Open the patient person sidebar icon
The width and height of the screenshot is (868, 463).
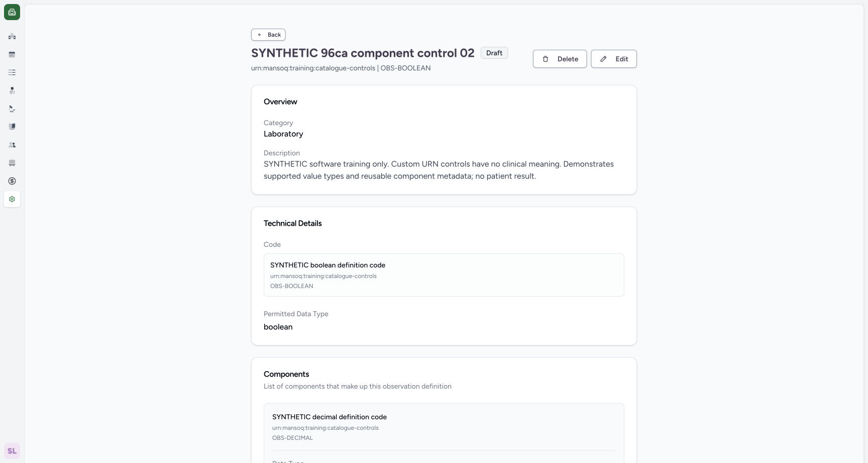pyautogui.click(x=12, y=90)
